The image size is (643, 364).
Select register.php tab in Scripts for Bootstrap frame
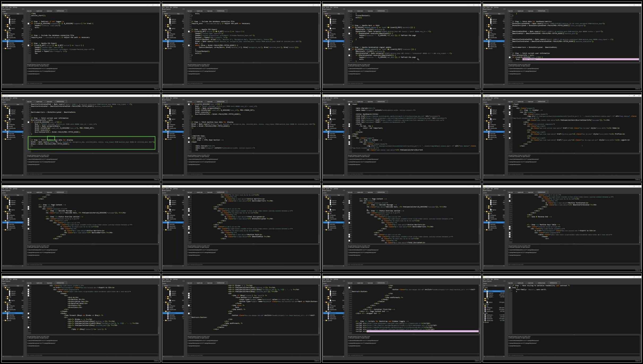click(360, 283)
